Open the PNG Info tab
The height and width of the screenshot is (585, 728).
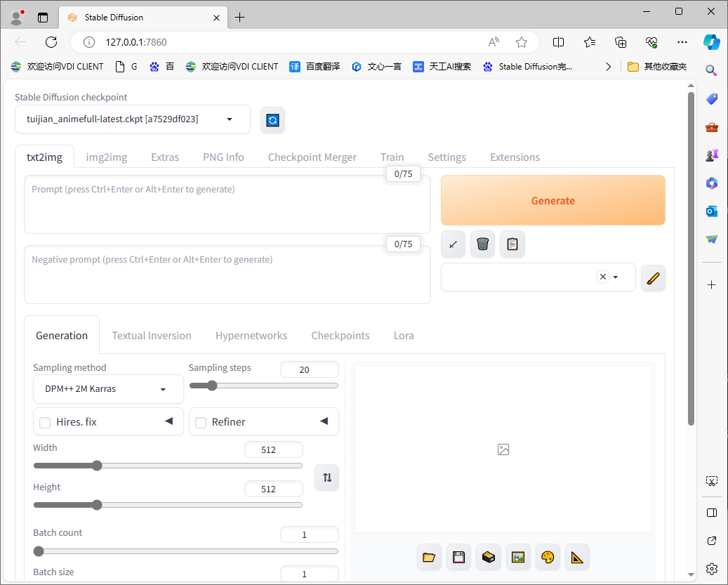click(223, 157)
